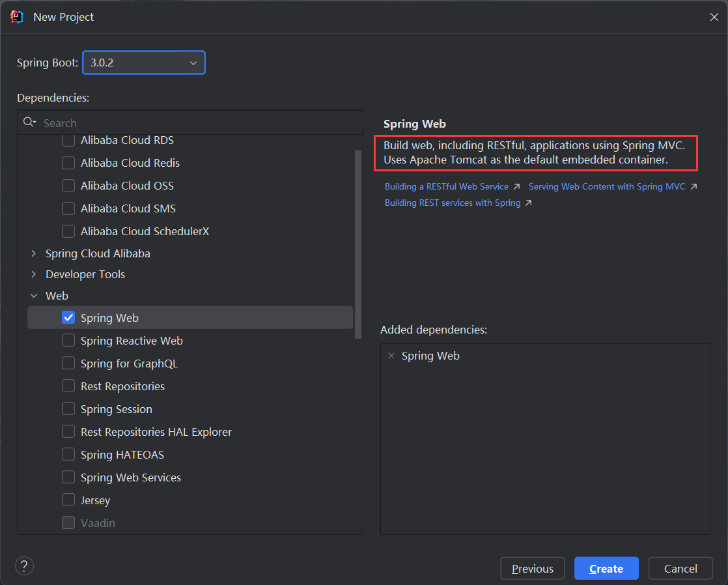Click arrow icon beside Building REST services
The height and width of the screenshot is (585, 728).
(x=528, y=203)
